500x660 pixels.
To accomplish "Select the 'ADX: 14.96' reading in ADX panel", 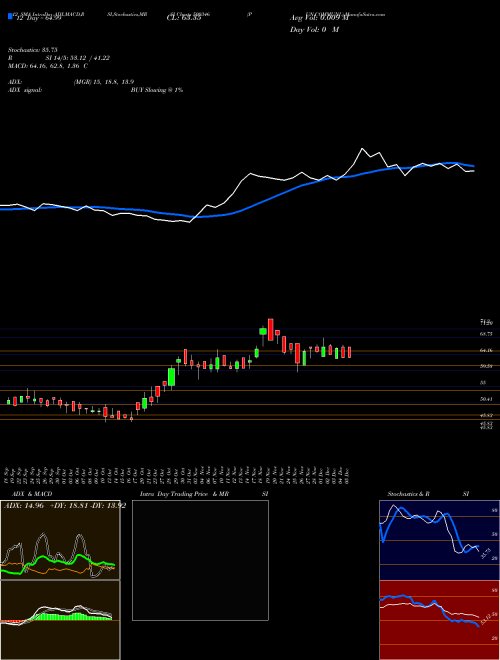I will (24, 506).
